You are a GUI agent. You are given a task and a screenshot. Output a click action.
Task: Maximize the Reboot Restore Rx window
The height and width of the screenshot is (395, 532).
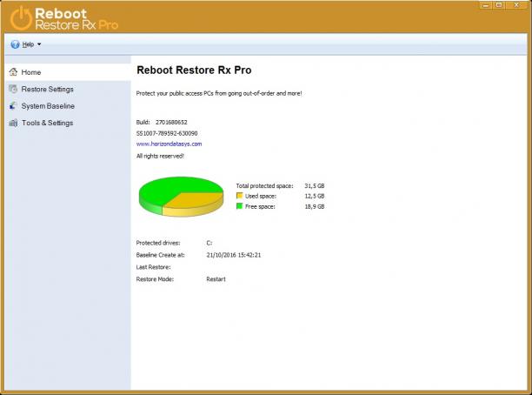(x=499, y=5)
